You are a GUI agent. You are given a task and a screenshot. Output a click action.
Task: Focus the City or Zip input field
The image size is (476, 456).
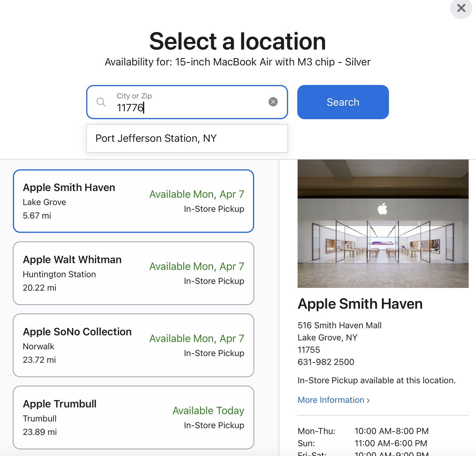pyautogui.click(x=189, y=107)
